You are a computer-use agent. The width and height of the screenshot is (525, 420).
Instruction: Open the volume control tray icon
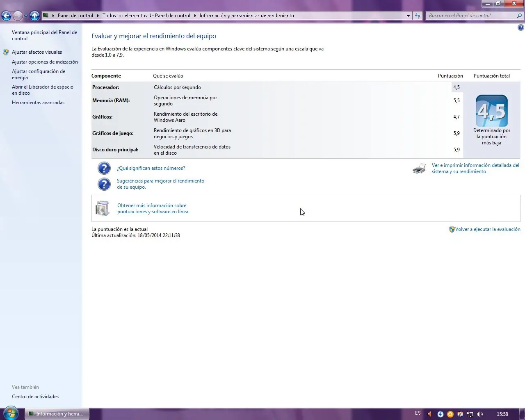[480, 414]
